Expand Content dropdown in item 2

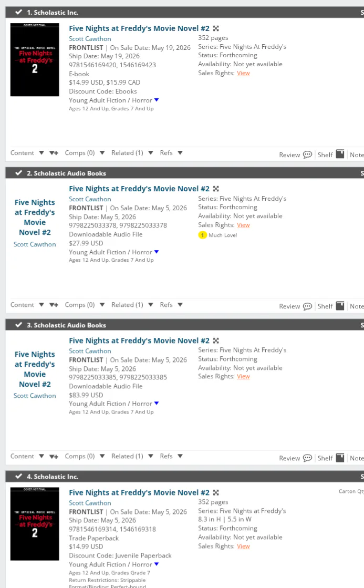41,305
